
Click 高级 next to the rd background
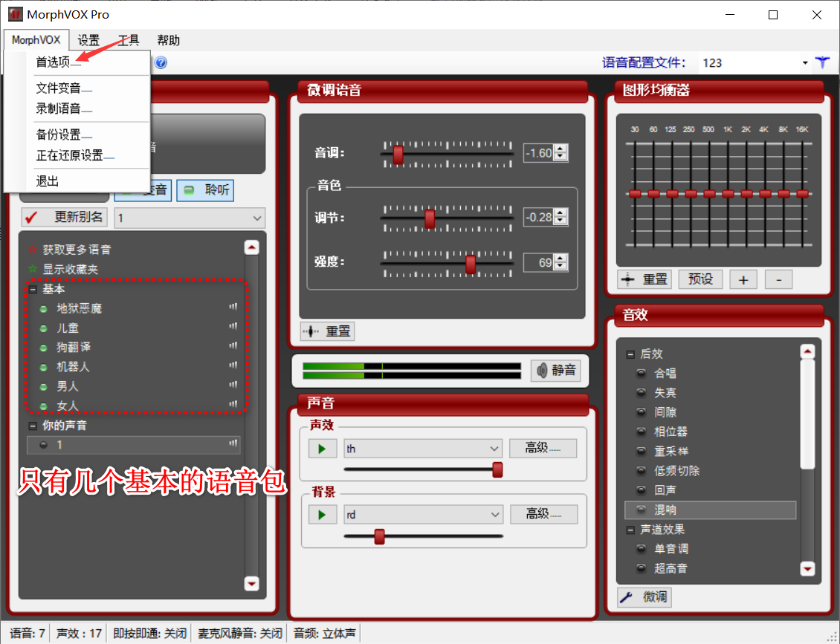pos(543,514)
